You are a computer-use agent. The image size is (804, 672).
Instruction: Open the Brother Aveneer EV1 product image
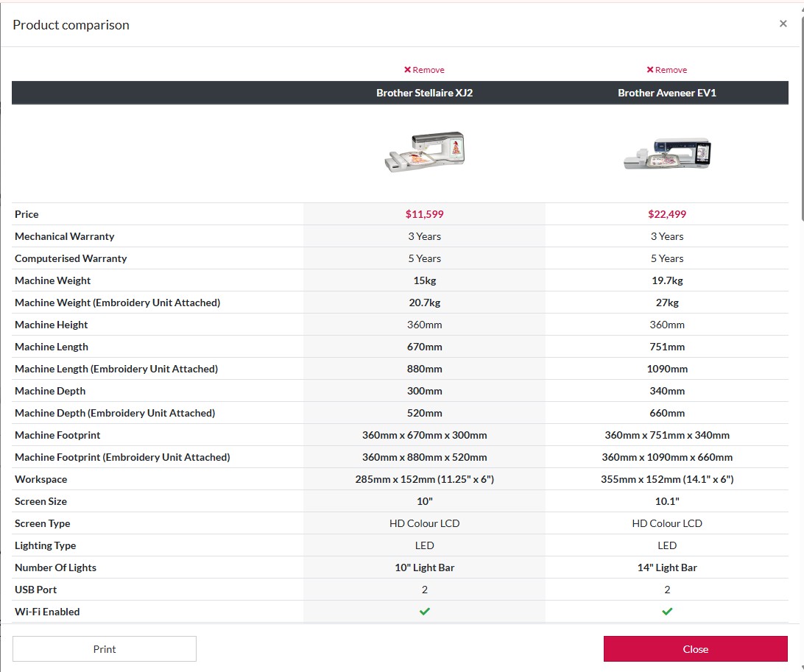click(x=667, y=153)
